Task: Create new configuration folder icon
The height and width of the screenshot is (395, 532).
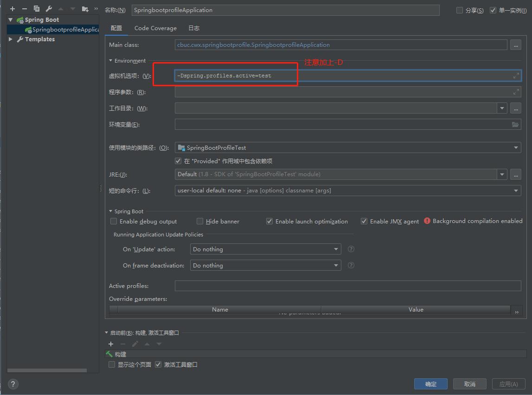Action: click(85, 9)
